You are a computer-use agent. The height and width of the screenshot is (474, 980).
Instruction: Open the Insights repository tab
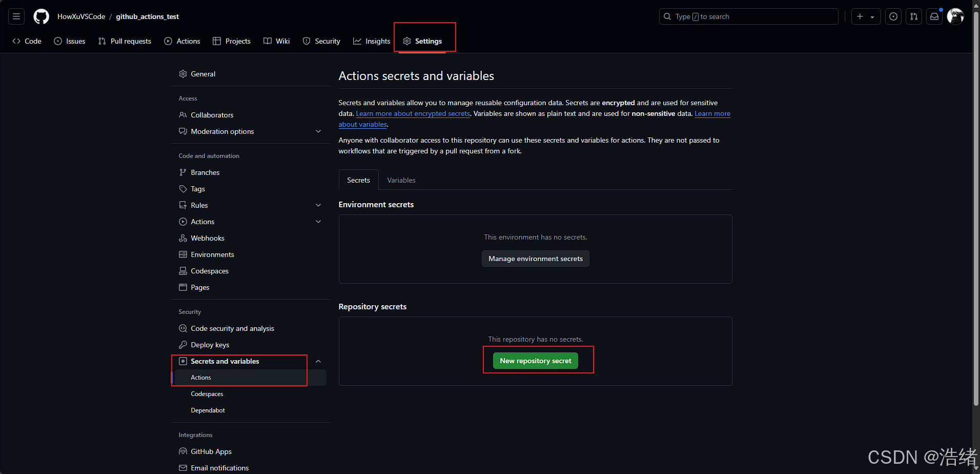coord(372,41)
